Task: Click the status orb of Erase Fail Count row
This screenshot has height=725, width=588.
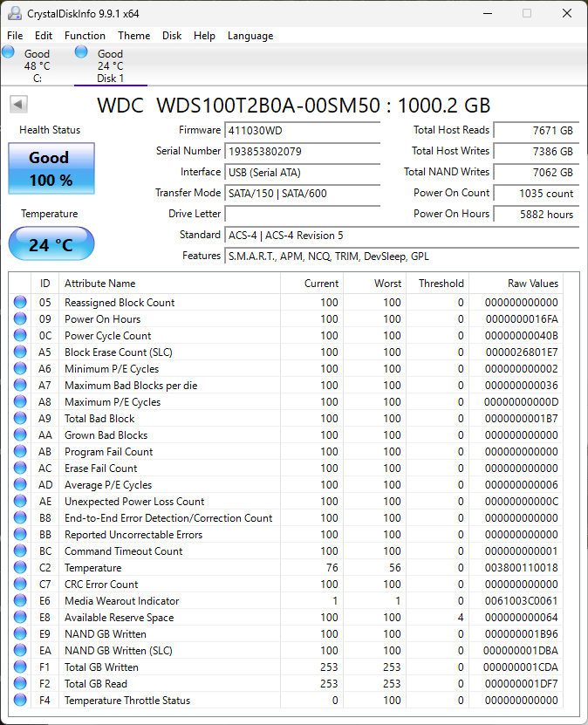Action: 20,468
